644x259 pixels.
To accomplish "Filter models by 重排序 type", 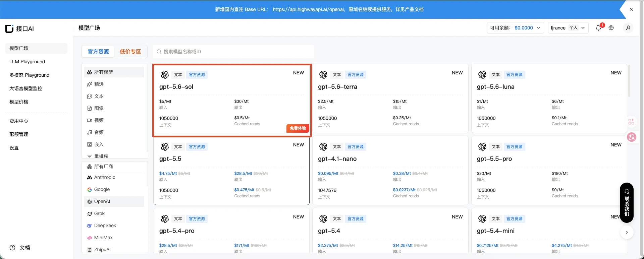I will (x=114, y=156).
